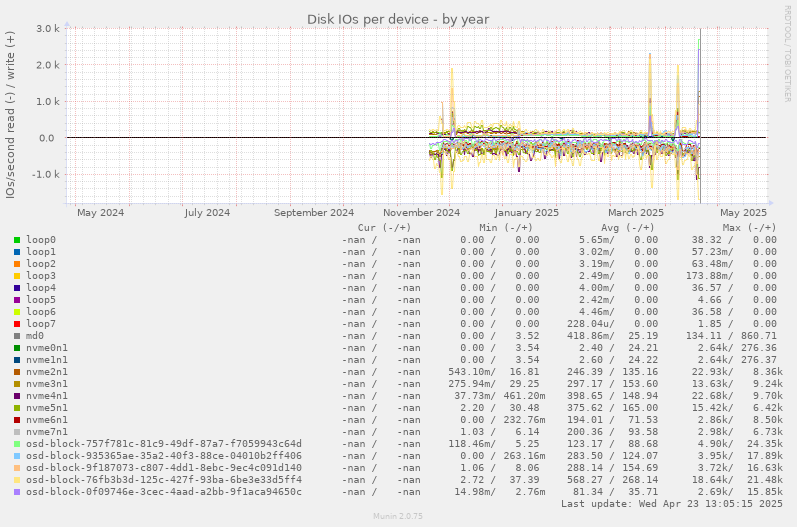Image resolution: width=797 pixels, height=527 pixels.
Task: Select the nvme3n1 legend label
Action: pyautogui.click(x=47, y=384)
